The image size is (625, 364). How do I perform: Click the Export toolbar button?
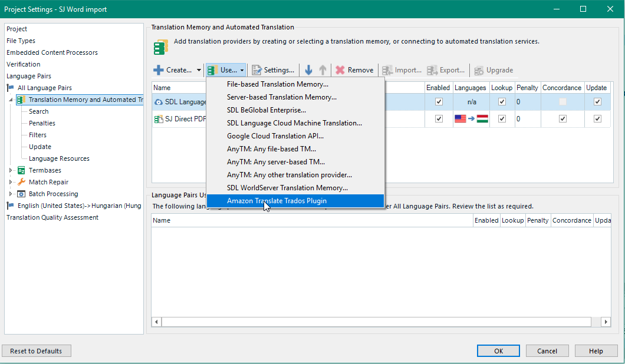446,70
